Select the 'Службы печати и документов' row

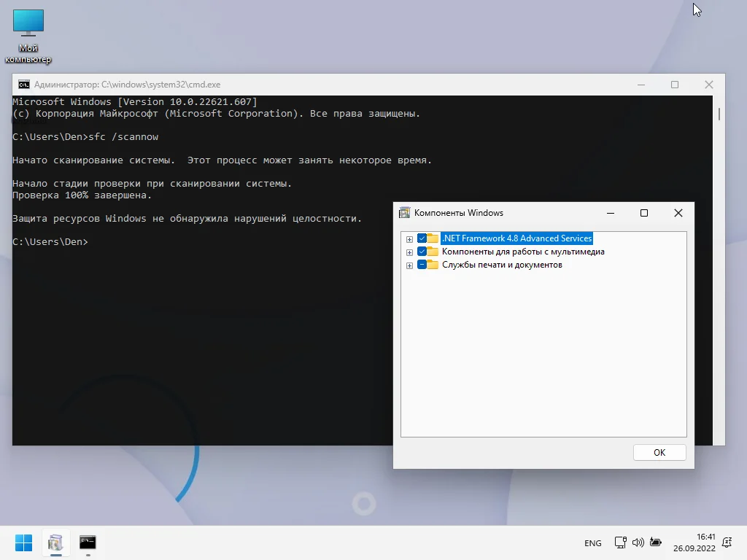pyautogui.click(x=502, y=265)
